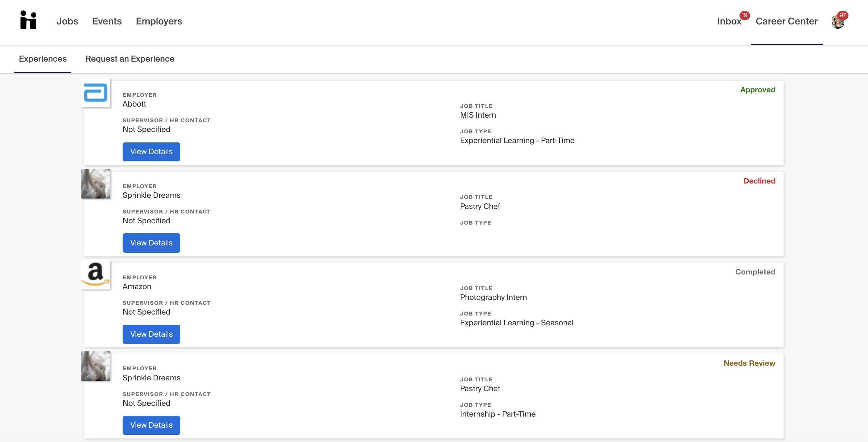Open the Inbox link
Screen dimensions: 868x442
pos(729,21)
